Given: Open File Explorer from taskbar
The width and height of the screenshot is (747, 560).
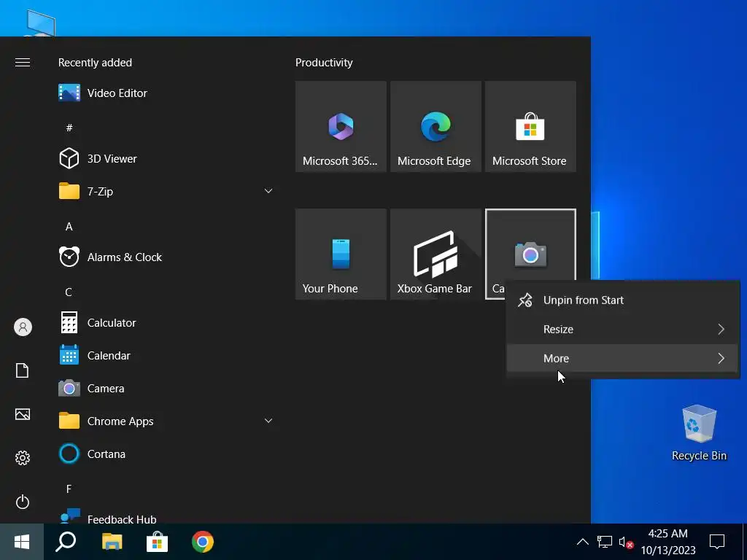Looking at the screenshot, I should click(112, 542).
